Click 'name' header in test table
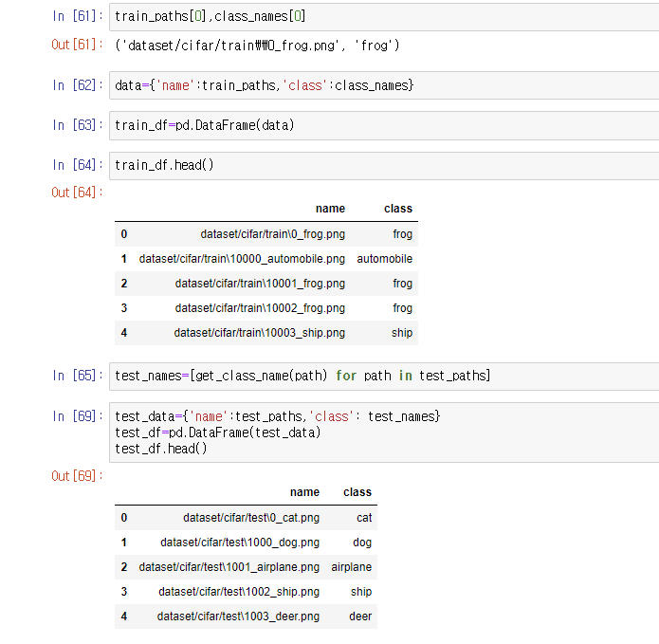Screen dimensions: 659x644 (x=304, y=492)
